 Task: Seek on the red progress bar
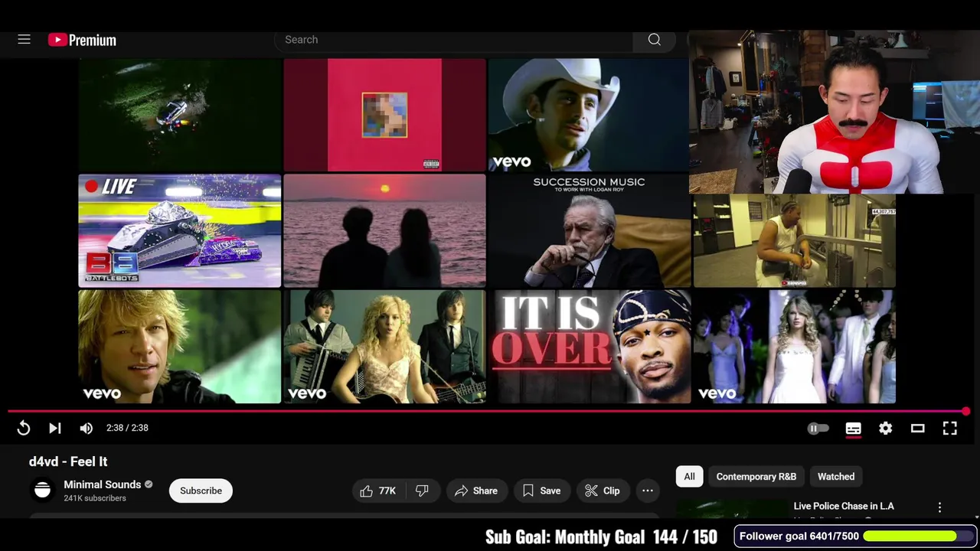488,412
